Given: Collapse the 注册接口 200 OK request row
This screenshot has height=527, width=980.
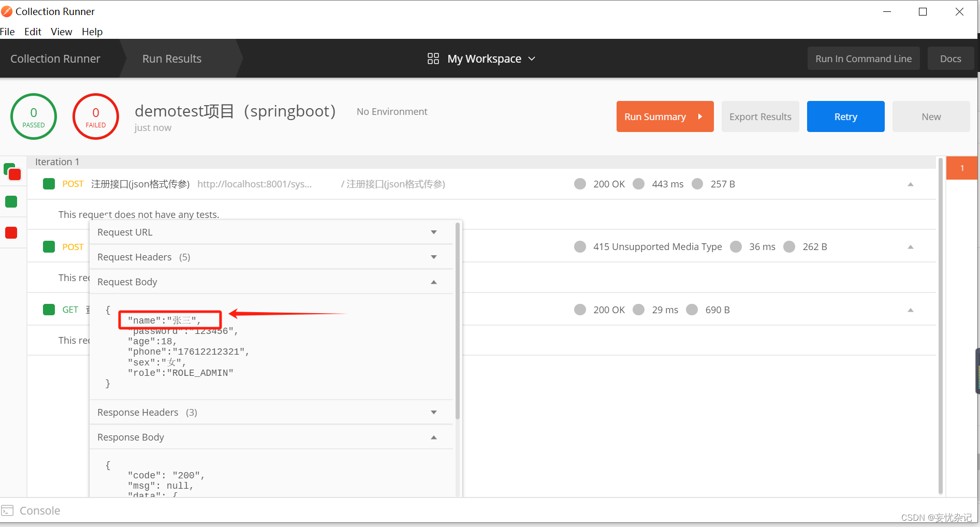Looking at the screenshot, I should [x=911, y=184].
